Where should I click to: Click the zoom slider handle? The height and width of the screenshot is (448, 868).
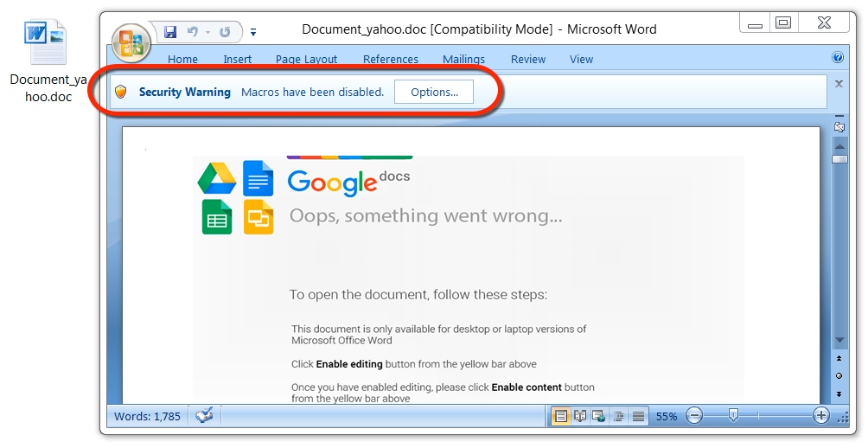click(733, 415)
